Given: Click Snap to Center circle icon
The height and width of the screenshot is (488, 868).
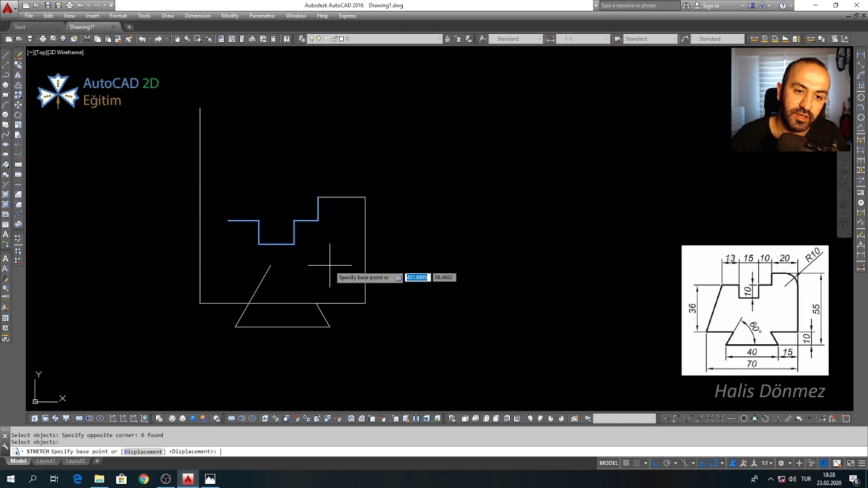Looking at the screenshot, I should pyautogui.click(x=743, y=418).
